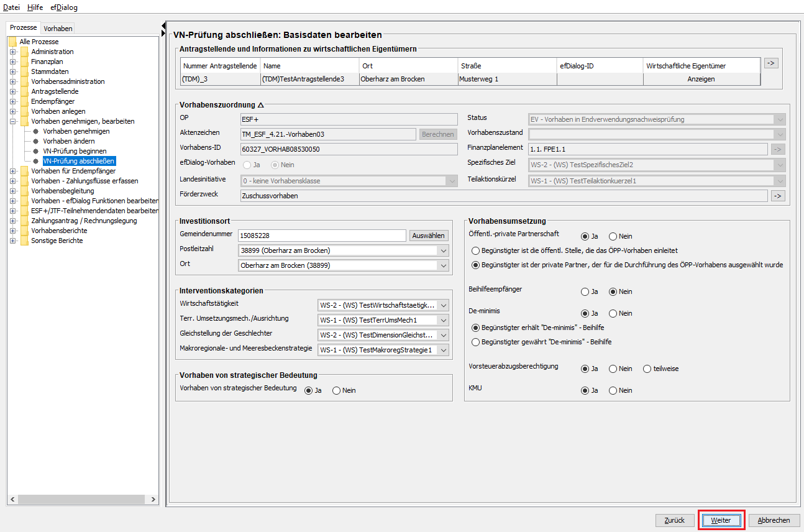Select Nein for Öffentl.-private Partnerschaft
Screen dimensions: 804x532
pos(613,236)
